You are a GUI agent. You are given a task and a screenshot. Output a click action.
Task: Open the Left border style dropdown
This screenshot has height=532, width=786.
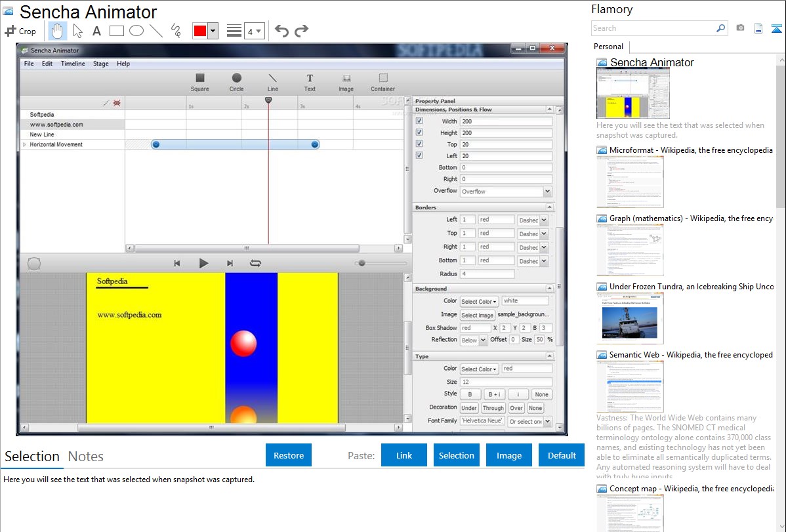click(533, 220)
